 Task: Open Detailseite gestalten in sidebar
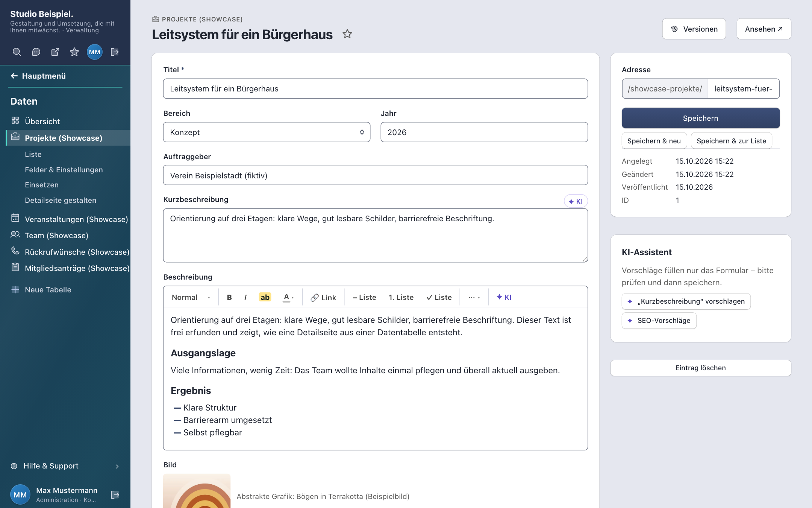pyautogui.click(x=61, y=200)
